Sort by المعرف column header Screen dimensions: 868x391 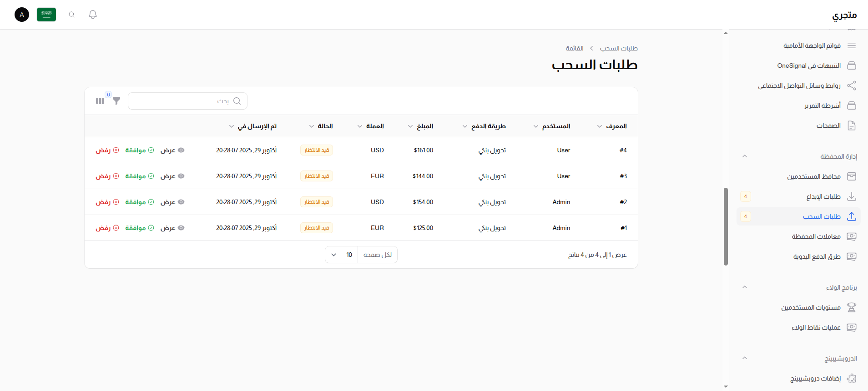click(612, 126)
